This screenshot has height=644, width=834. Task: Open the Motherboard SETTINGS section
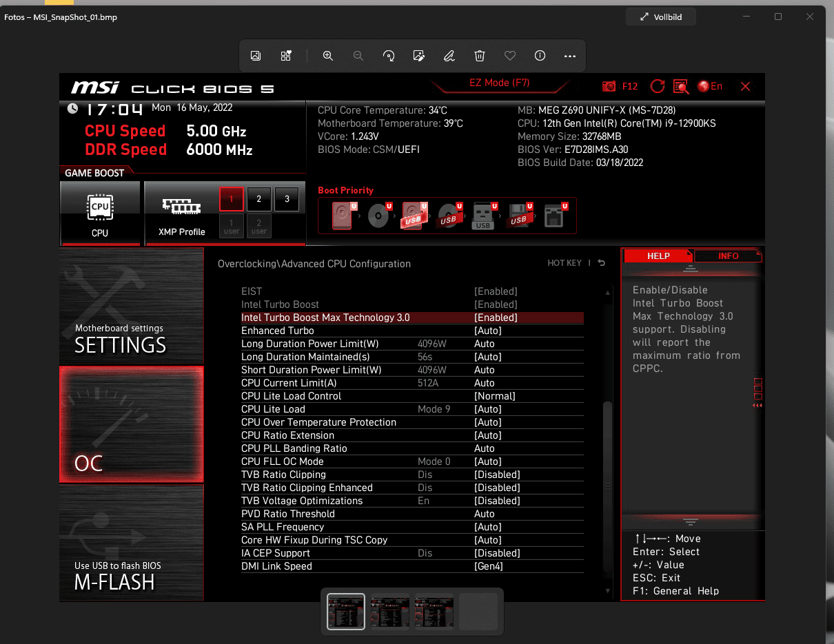[132, 306]
